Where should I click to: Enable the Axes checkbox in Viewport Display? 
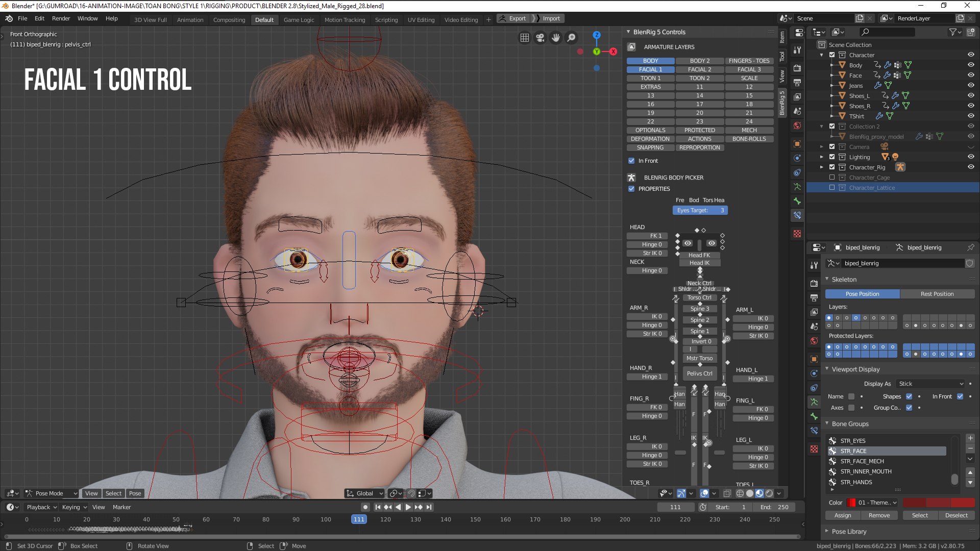(851, 408)
